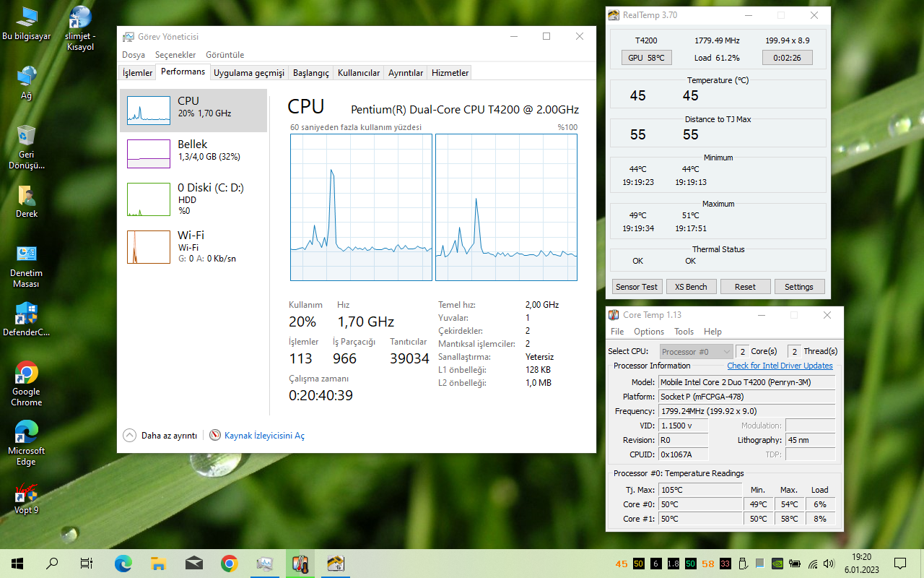Open Options menu in Core Temp

pos(649,332)
